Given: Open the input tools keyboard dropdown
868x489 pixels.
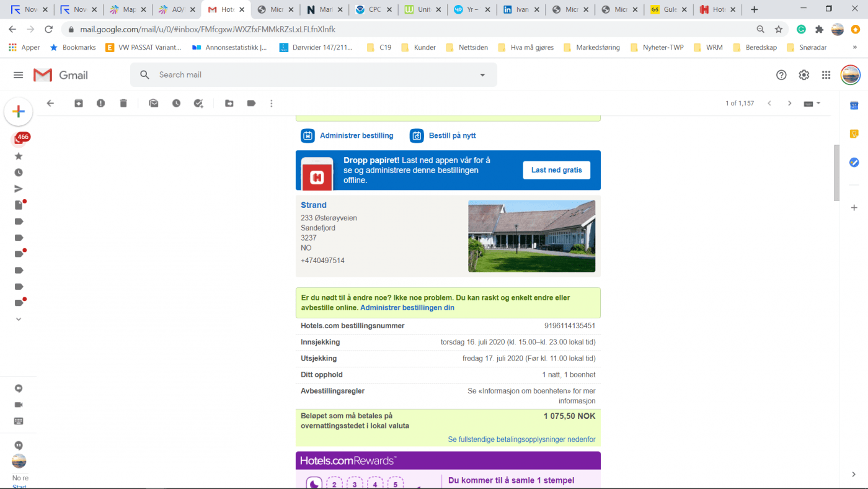Looking at the screenshot, I should click(812, 104).
